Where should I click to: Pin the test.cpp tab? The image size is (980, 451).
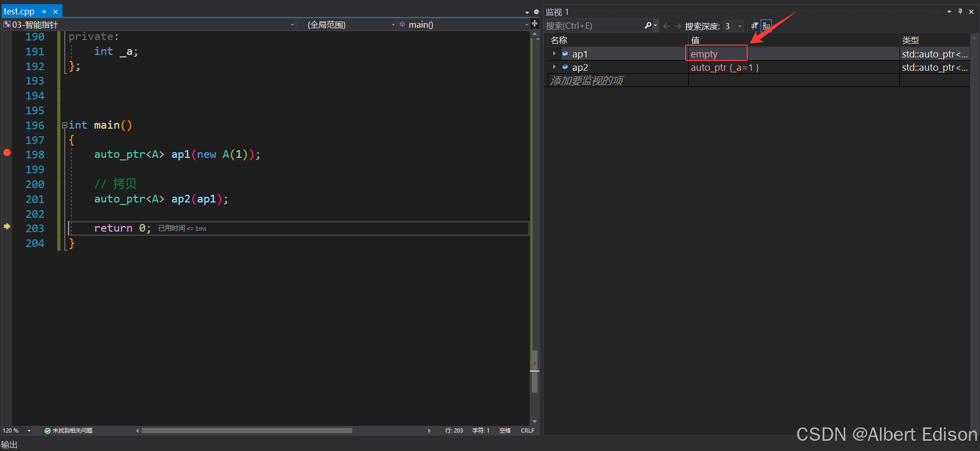pos(44,11)
